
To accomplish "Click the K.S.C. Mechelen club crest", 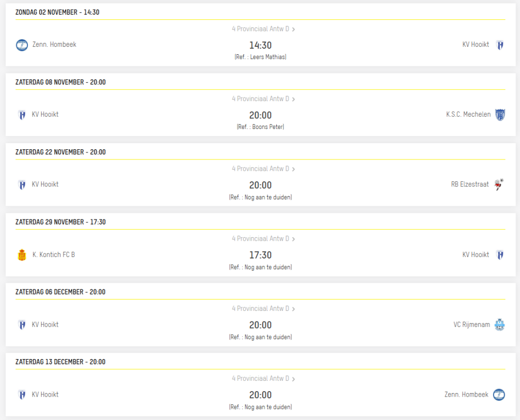I will 500,115.
